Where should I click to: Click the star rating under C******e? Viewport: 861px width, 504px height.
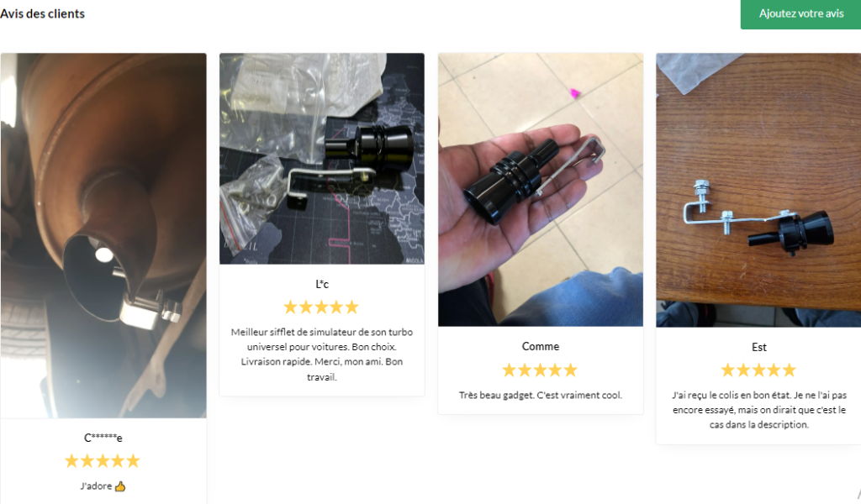coord(102,460)
